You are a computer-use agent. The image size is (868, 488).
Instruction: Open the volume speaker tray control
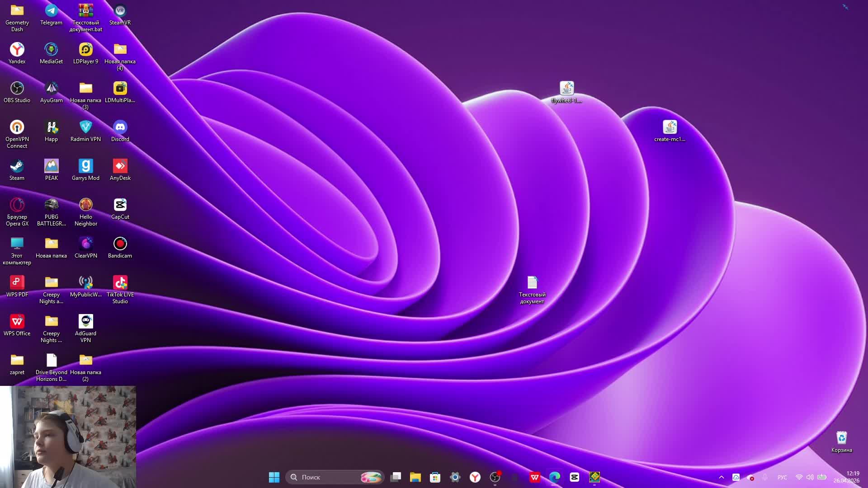point(810,477)
